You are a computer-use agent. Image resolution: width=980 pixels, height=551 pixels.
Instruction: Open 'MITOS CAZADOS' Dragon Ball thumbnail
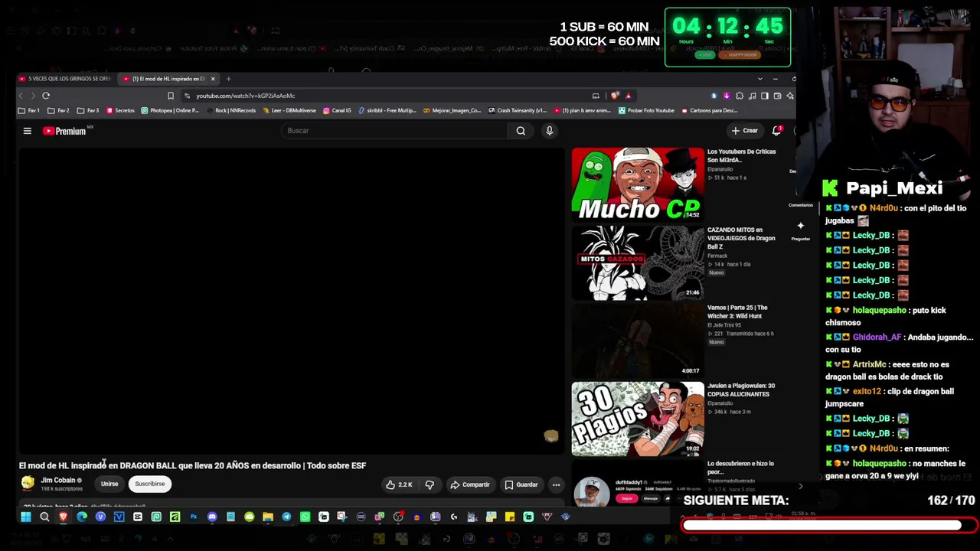pyautogui.click(x=638, y=262)
